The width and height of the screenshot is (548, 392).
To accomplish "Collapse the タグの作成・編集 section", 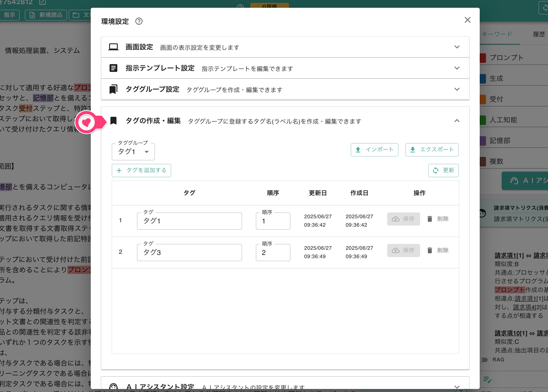I will (457, 120).
